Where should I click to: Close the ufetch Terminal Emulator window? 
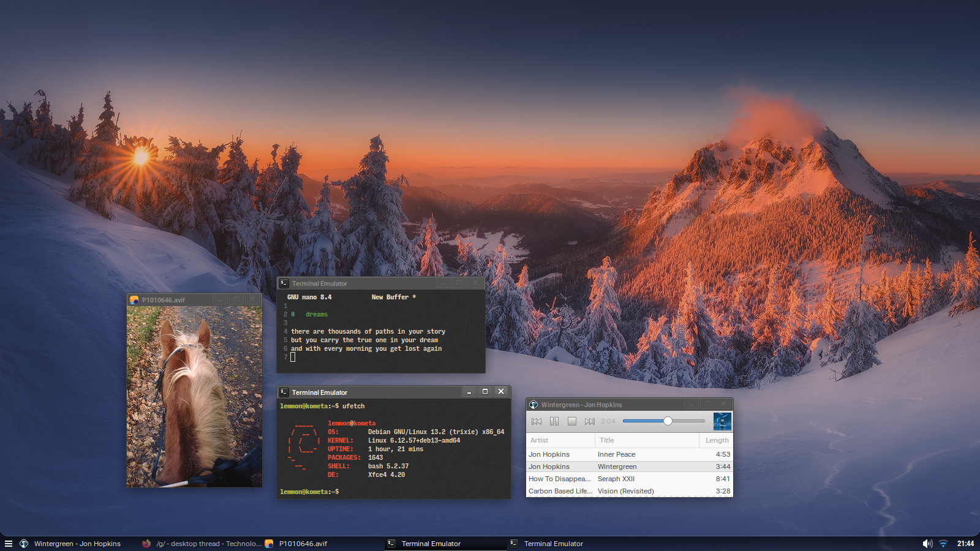pyautogui.click(x=501, y=392)
